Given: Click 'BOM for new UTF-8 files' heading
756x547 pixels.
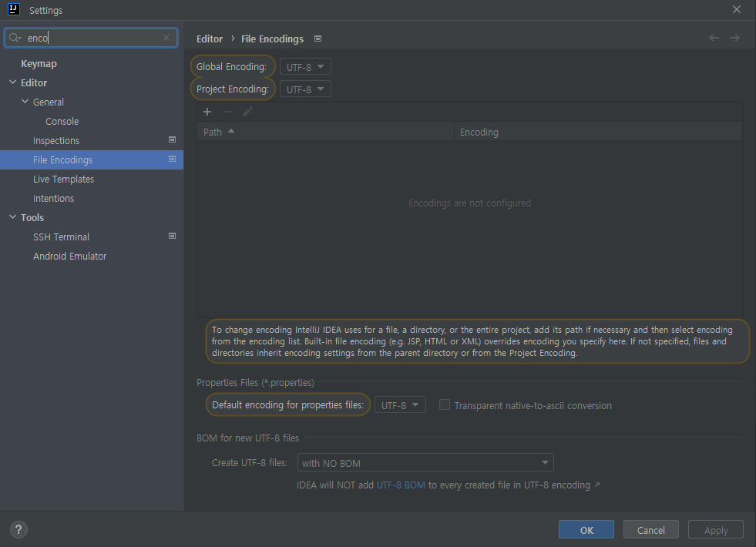Looking at the screenshot, I should 248,438.
